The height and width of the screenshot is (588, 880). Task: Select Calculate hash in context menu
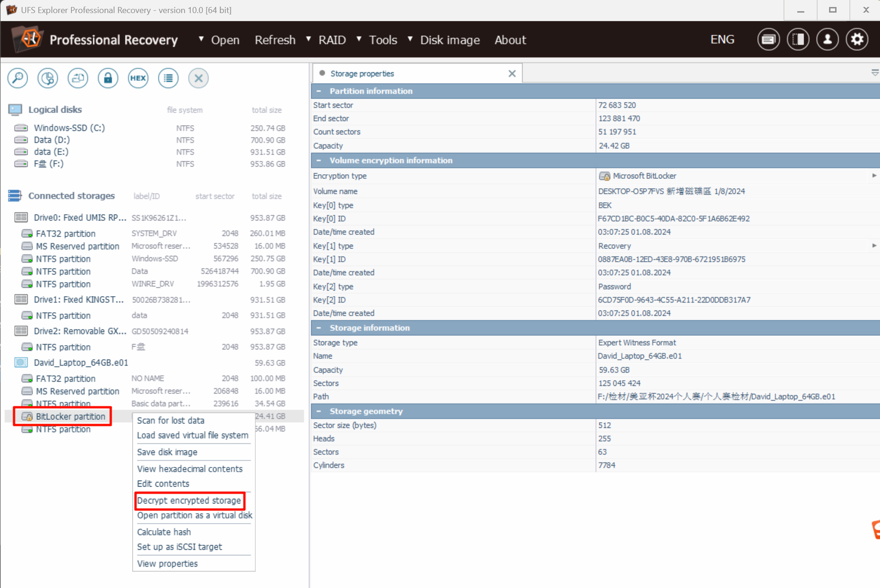tap(164, 532)
